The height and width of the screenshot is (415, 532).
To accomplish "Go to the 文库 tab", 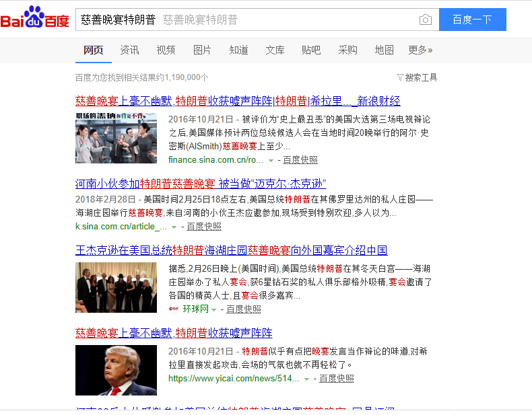I will coord(275,50).
